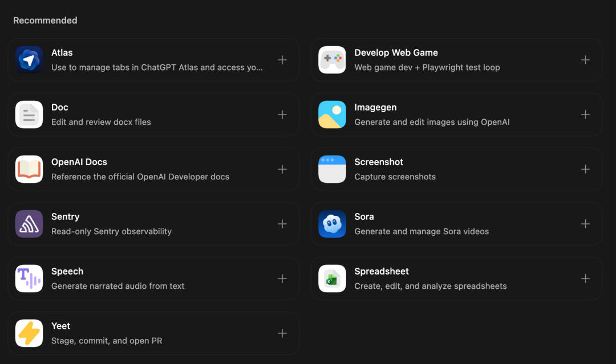This screenshot has width=616, height=364.
Task: Add the Atlas skill with plus button
Action: [282, 60]
